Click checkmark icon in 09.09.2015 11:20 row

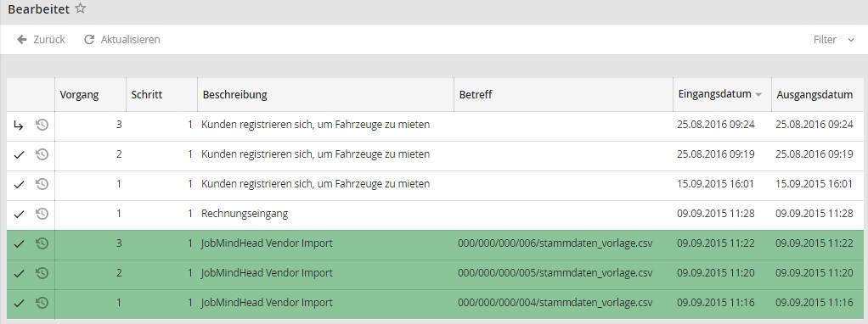click(19, 273)
